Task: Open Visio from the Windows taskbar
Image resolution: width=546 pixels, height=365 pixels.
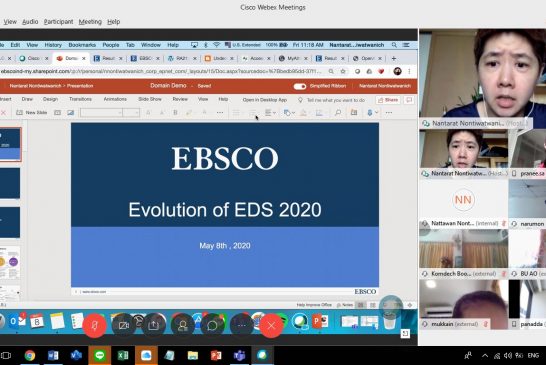Action: tap(76, 355)
